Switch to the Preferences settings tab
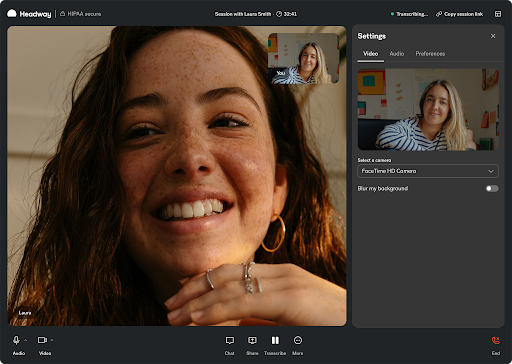512x364 pixels. (x=430, y=54)
